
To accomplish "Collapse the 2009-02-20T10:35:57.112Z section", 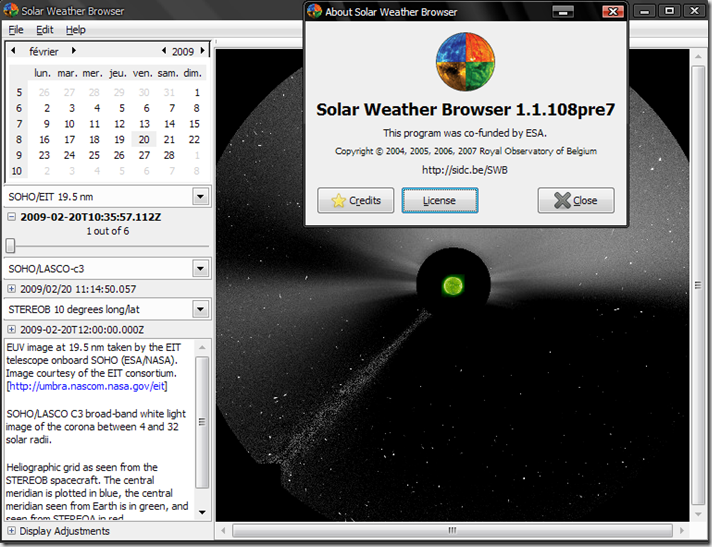I will 11,217.
